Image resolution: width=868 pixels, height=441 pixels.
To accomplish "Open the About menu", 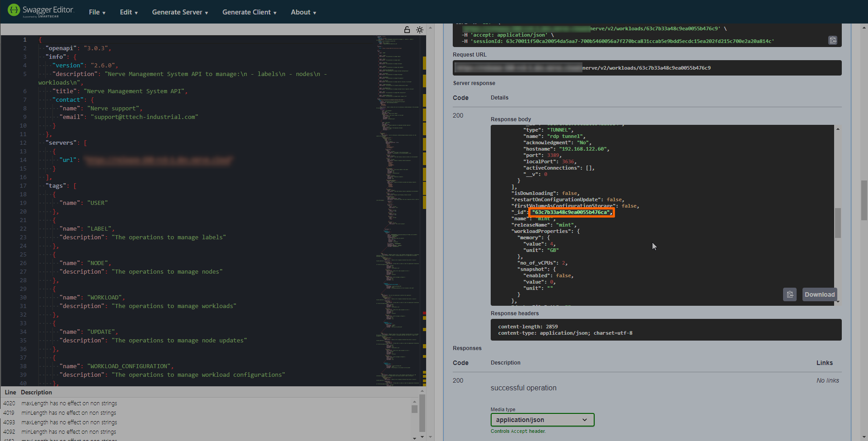I will (303, 12).
